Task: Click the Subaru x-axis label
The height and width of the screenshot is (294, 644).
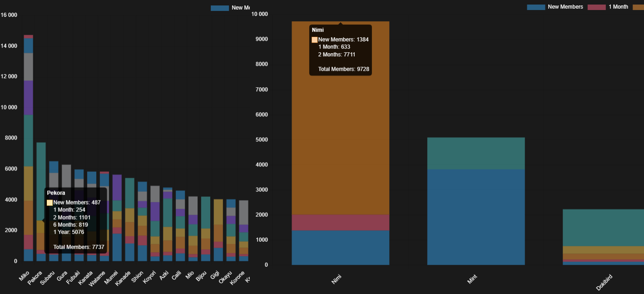Action: click(x=47, y=278)
